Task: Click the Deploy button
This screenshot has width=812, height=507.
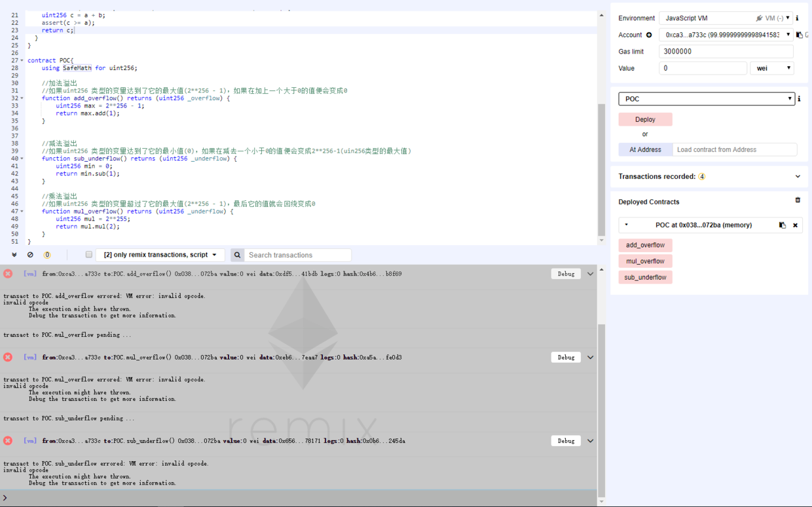Action: 645,119
